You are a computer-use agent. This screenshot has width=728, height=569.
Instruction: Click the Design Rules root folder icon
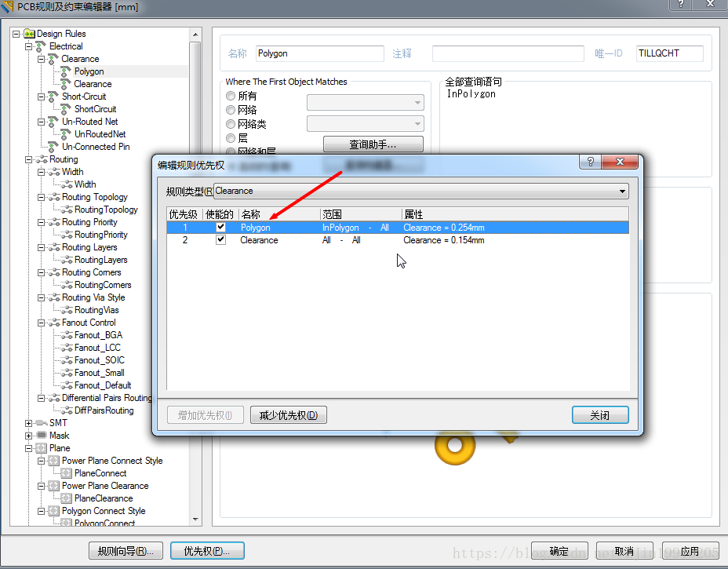pos(29,34)
